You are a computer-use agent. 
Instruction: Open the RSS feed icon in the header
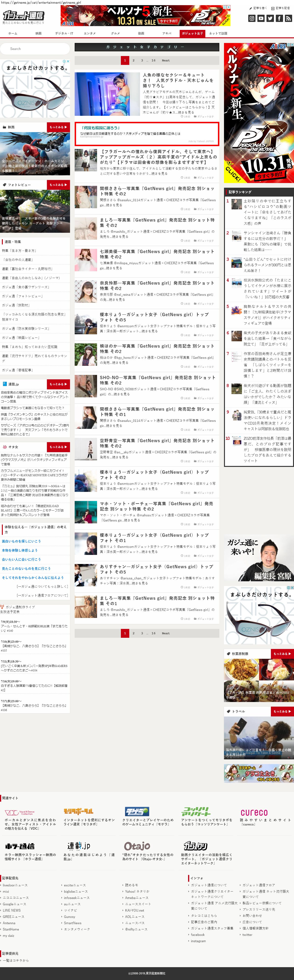[x=288, y=18]
